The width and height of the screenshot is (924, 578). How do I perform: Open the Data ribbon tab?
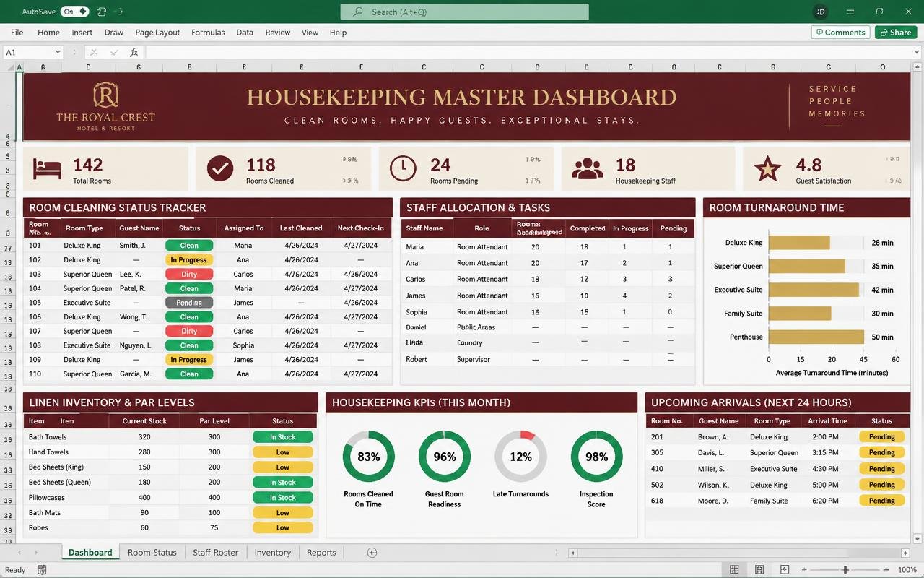click(245, 33)
